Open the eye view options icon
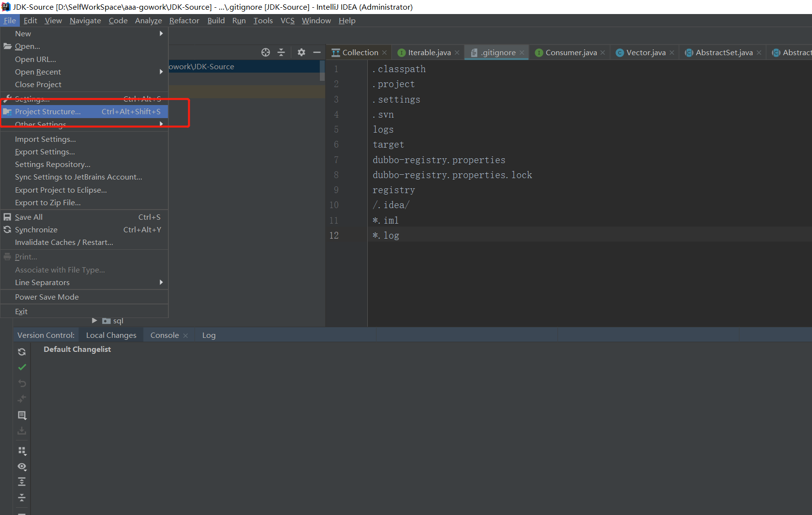Screen dimensions: 812x515 [22, 467]
